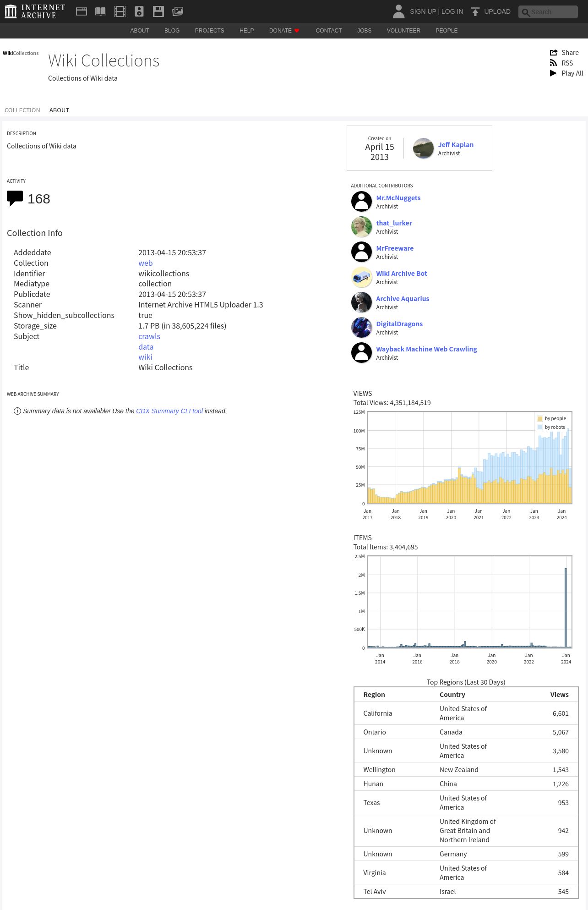Open the BLOG navigation item
588x910 pixels.
coord(172,31)
